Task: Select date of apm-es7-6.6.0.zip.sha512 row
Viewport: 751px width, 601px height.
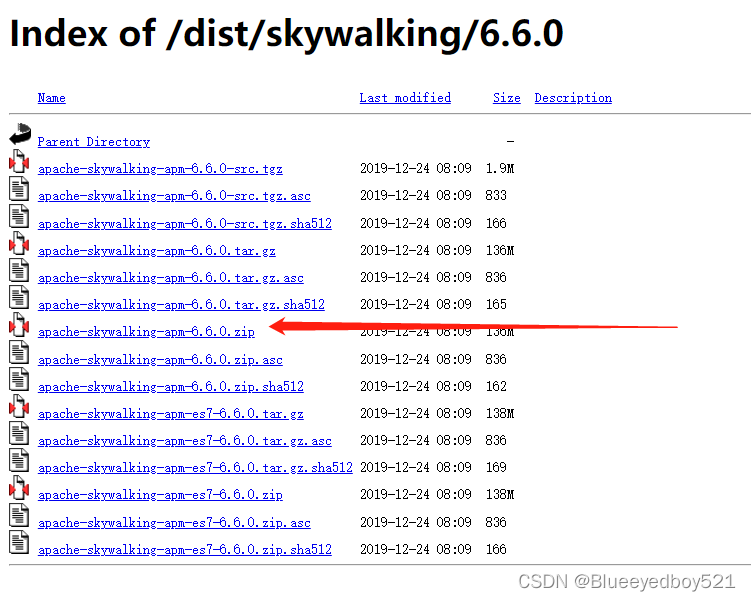Action: (x=416, y=549)
